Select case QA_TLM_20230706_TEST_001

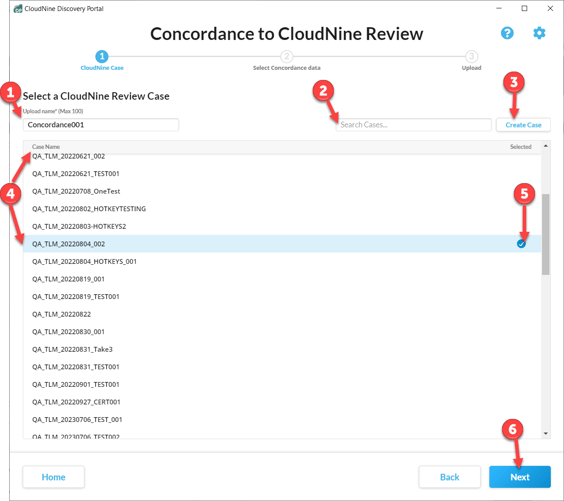tap(282, 420)
